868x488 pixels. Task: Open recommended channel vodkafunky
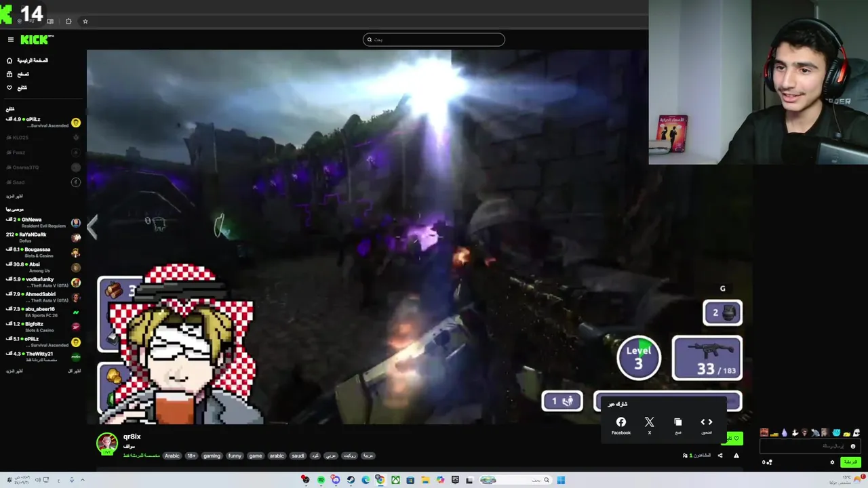coord(43,282)
